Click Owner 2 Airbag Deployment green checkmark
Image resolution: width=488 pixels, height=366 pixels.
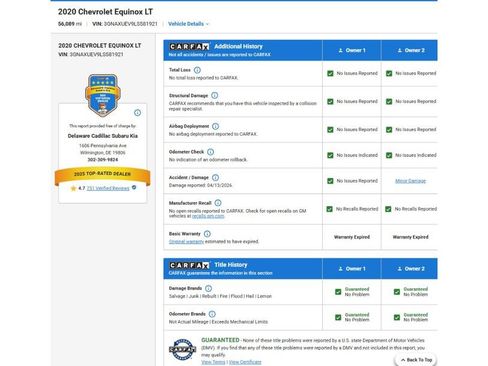[389, 130]
